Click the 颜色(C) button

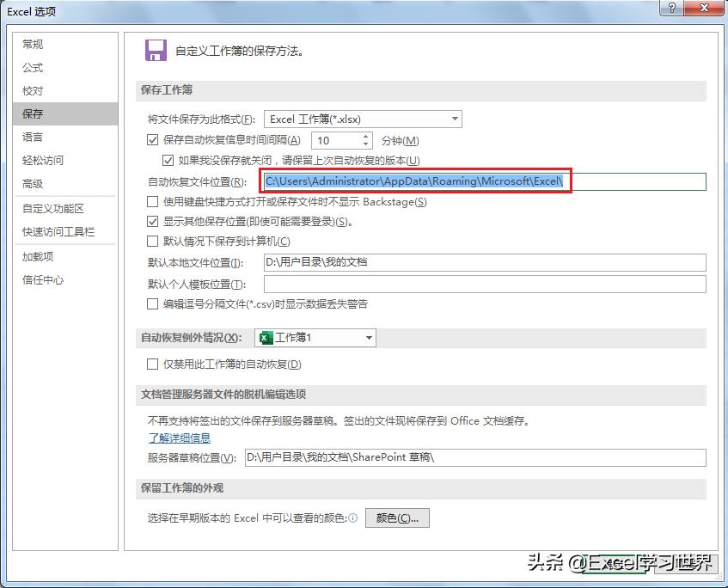pos(397,518)
